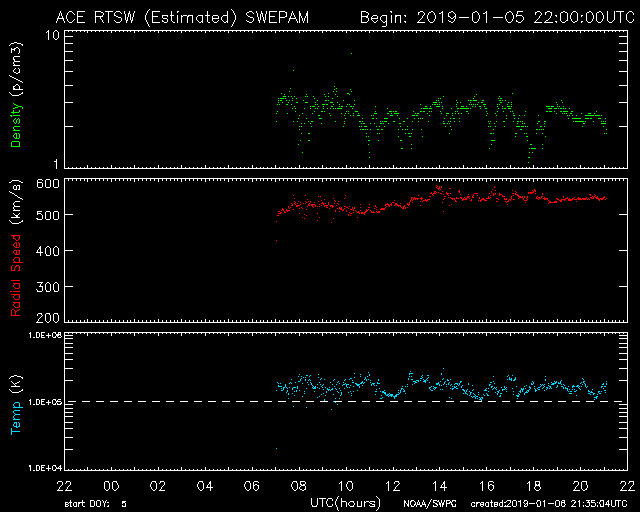This screenshot has height=512, width=640.
Task: Click the start DOY label
Action: click(x=95, y=503)
